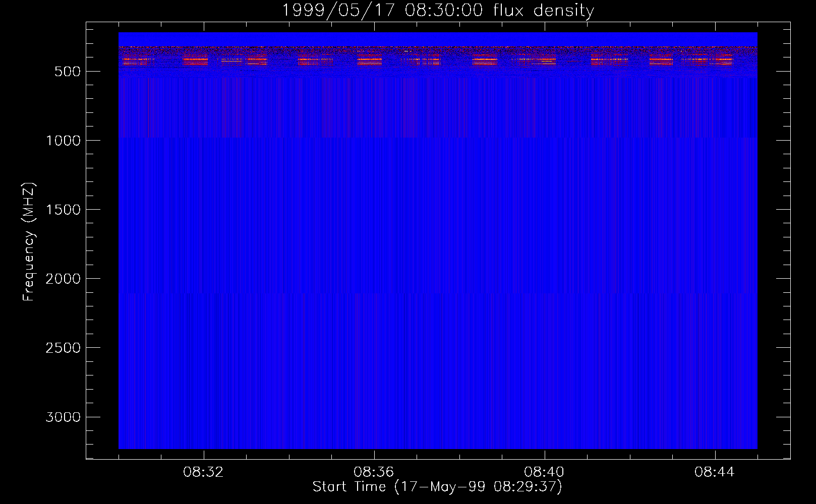Image resolution: width=816 pixels, height=504 pixels.
Task: Select the 08:44 time tick label
Action: [x=715, y=472]
